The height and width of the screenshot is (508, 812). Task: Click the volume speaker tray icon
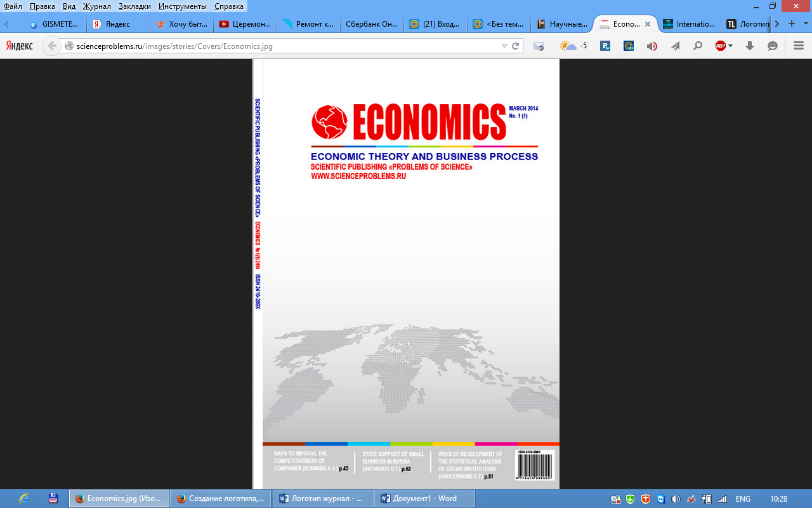click(x=676, y=498)
